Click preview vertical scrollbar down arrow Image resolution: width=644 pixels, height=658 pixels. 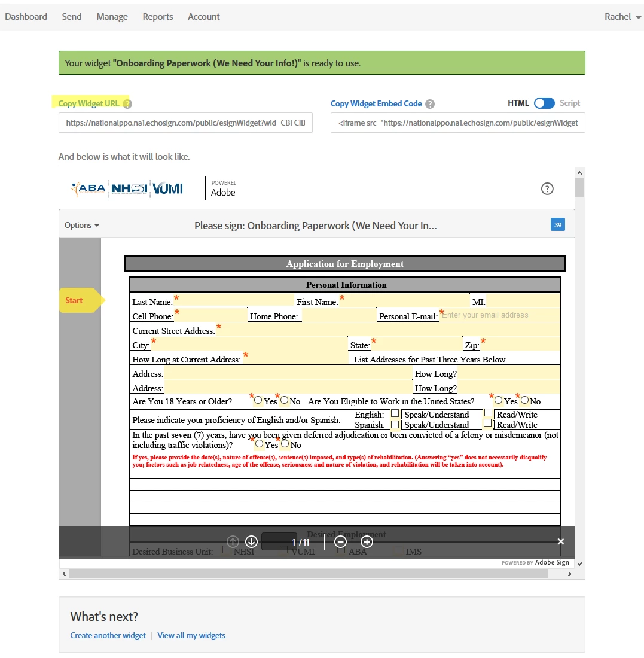click(x=579, y=564)
